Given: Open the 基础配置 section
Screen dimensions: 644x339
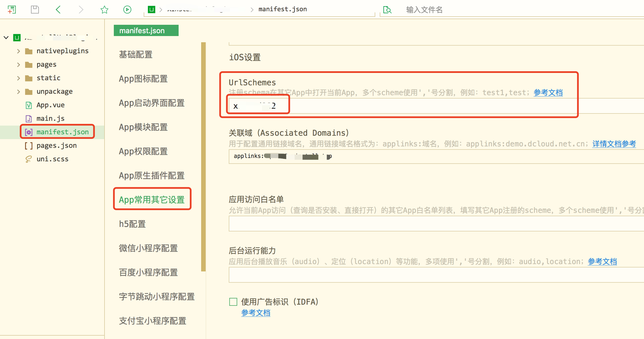Looking at the screenshot, I should pyautogui.click(x=136, y=54).
